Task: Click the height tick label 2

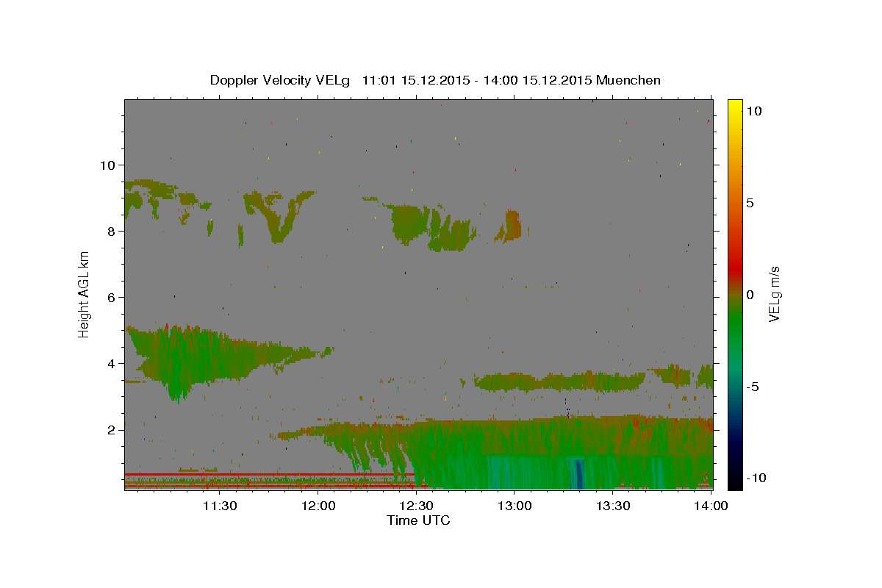Action: tap(111, 430)
